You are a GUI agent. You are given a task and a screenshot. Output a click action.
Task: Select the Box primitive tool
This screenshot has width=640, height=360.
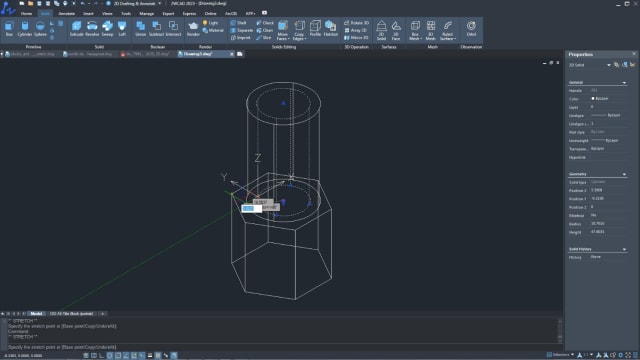point(9,29)
